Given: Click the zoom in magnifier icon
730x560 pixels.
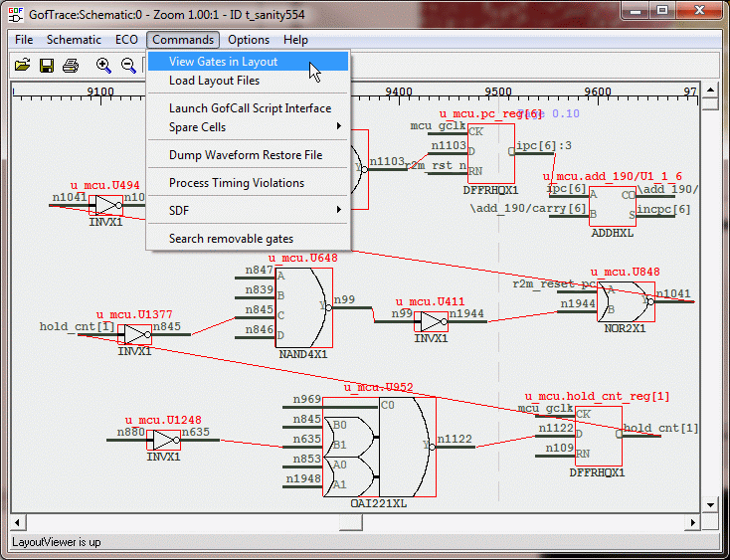Looking at the screenshot, I should 103,66.
